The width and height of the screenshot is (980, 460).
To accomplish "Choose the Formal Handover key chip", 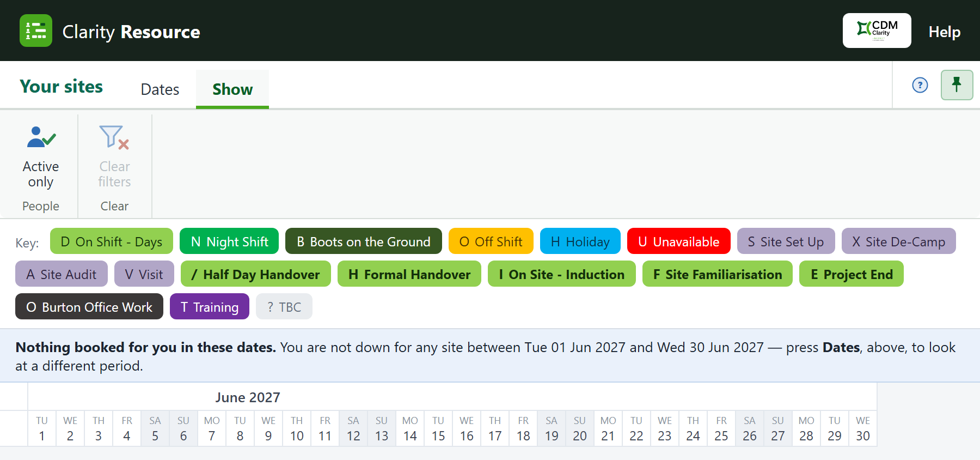I will [x=409, y=274].
